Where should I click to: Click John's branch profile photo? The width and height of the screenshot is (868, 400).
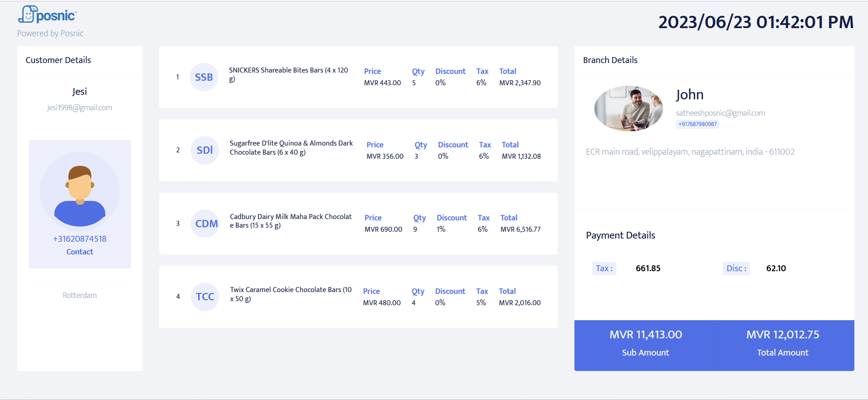(628, 108)
